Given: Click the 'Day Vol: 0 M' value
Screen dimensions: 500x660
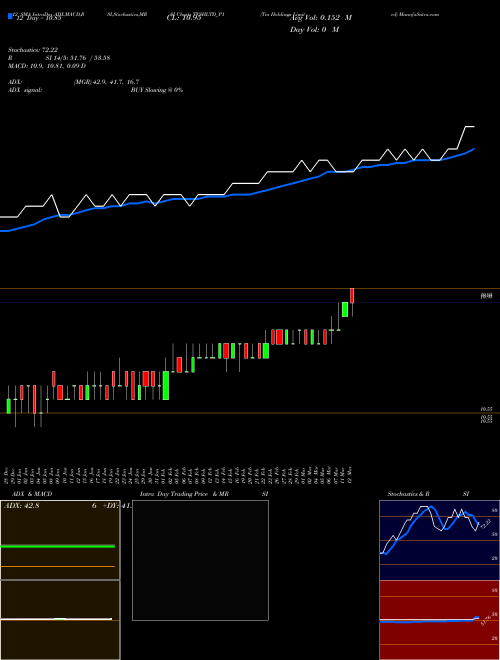Looking at the screenshot, I should pyautogui.click(x=314, y=30).
